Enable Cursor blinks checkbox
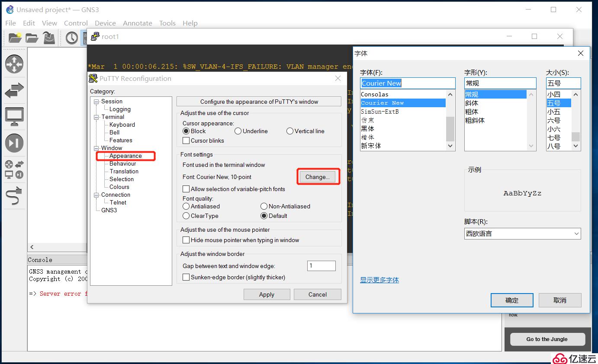Image resolution: width=598 pixels, height=364 pixels. click(x=186, y=140)
